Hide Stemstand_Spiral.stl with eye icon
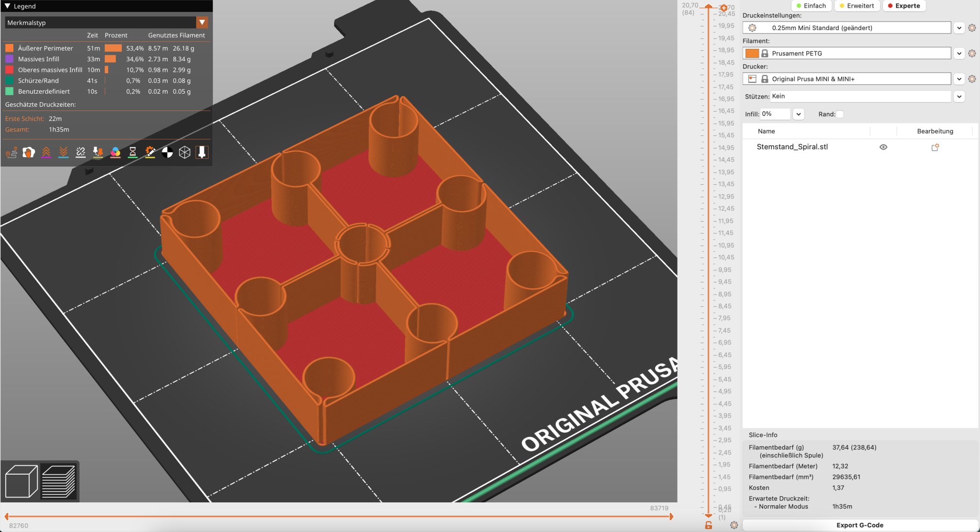 [x=883, y=147]
